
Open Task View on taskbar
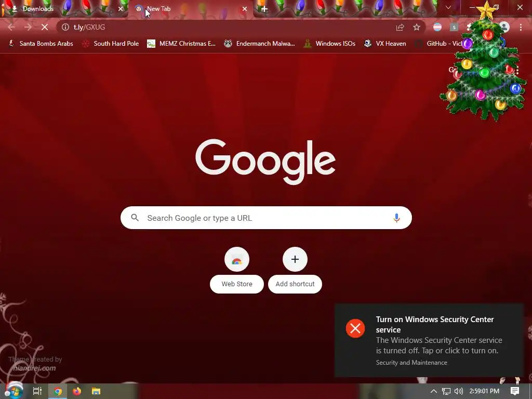[37, 391]
